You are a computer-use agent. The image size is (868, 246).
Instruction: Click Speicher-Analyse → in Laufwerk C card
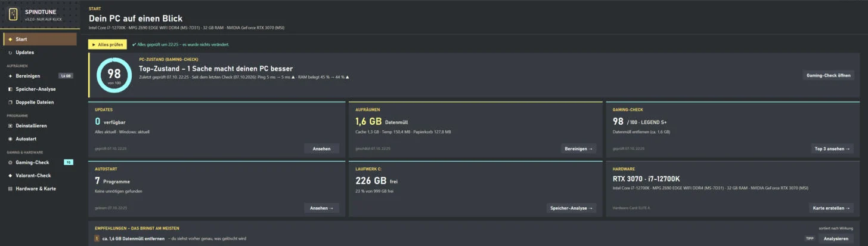click(x=571, y=208)
